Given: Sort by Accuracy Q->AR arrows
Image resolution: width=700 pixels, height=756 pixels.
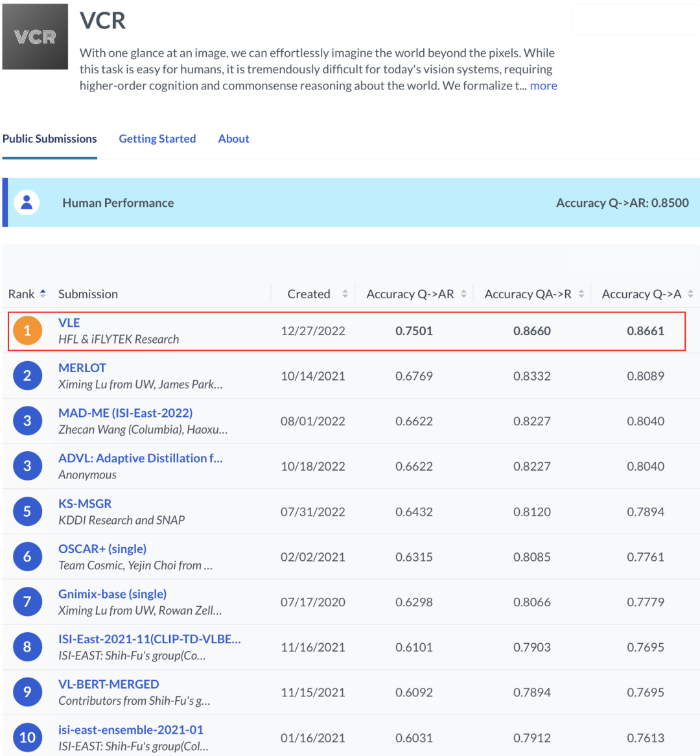Looking at the screenshot, I should pos(464,294).
